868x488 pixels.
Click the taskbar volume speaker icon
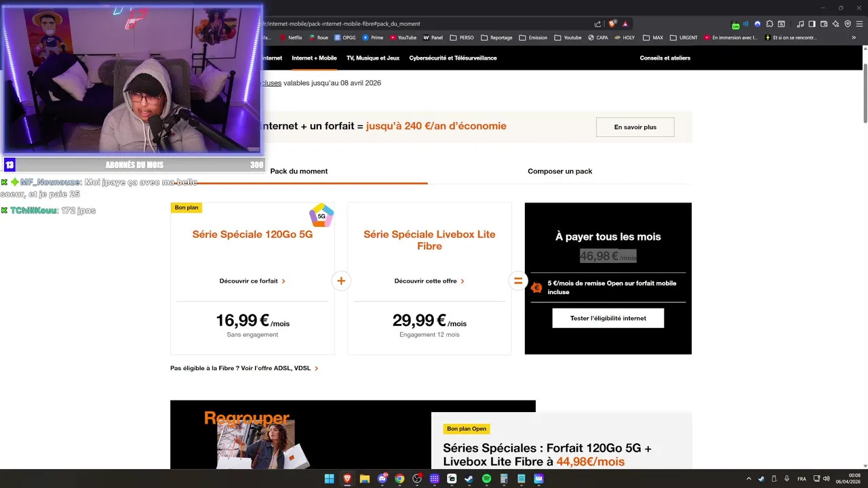tap(826, 479)
